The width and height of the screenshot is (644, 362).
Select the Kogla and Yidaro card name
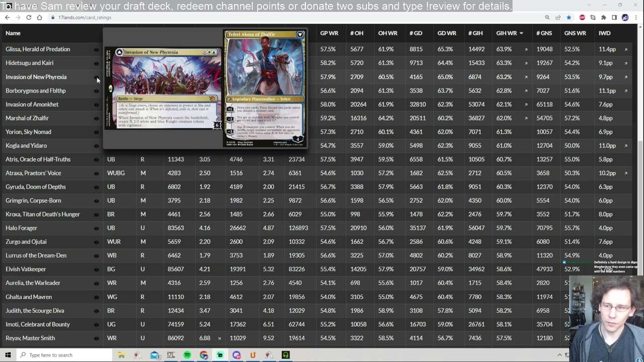point(26,146)
